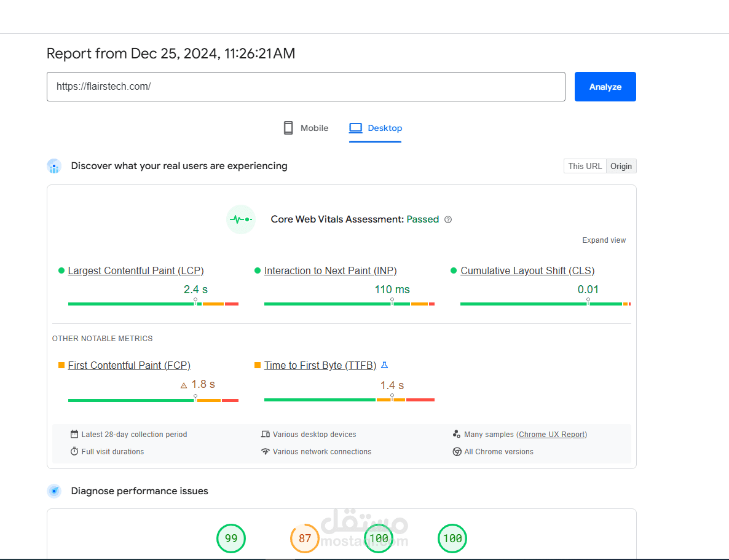Image resolution: width=729 pixels, height=560 pixels.
Task: Click Various desktop devices text
Action: click(314, 435)
